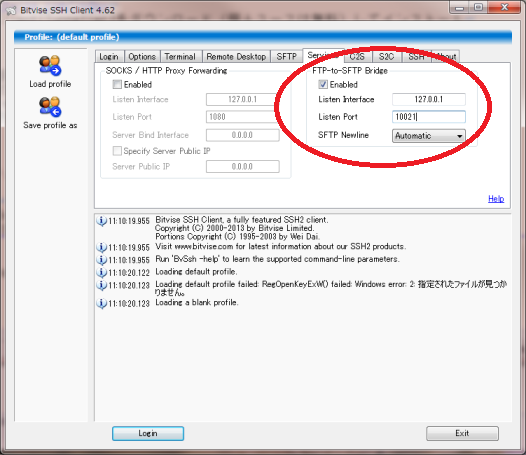Click info icon beside 'Loading default profile.' entry

point(101,272)
